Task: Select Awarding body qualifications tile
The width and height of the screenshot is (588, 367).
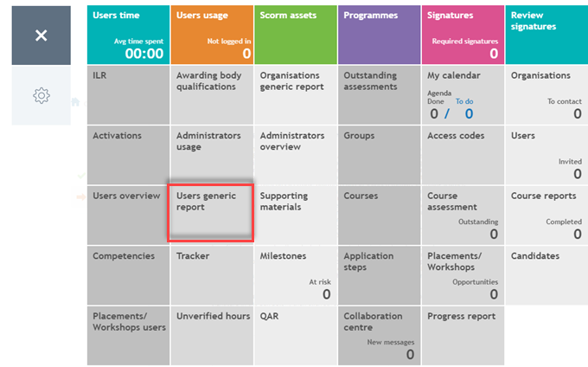Action: pos(212,95)
